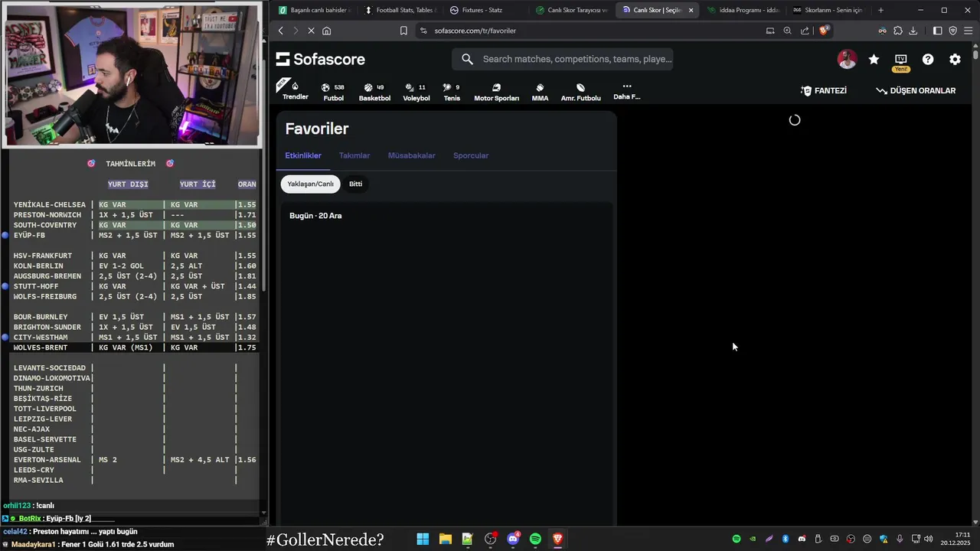Click the Sofascore logo
The width and height of the screenshot is (980, 551).
coord(320,59)
